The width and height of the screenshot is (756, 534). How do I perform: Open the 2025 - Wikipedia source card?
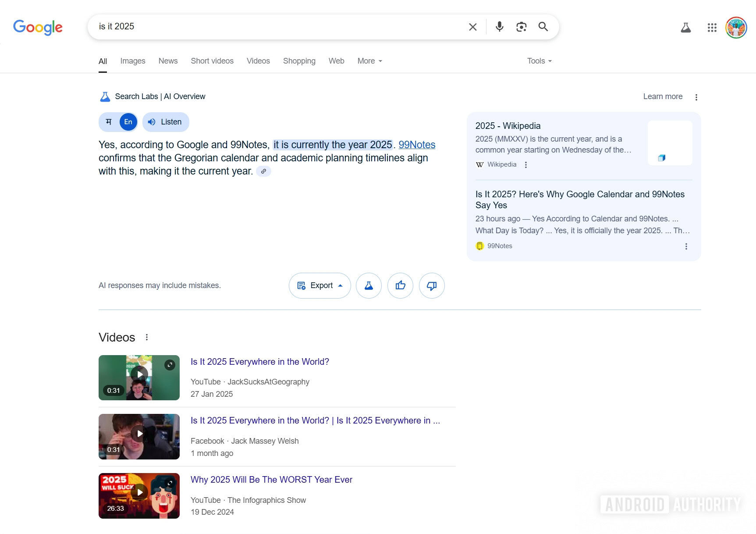508,126
